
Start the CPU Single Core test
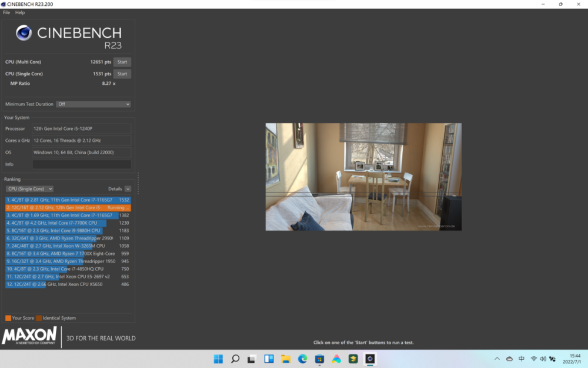point(122,74)
